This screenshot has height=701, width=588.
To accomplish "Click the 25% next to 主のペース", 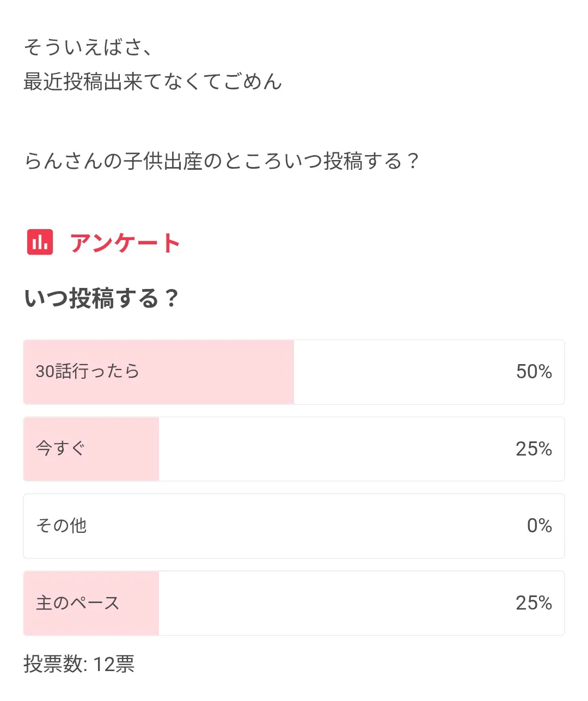I will tap(534, 603).
